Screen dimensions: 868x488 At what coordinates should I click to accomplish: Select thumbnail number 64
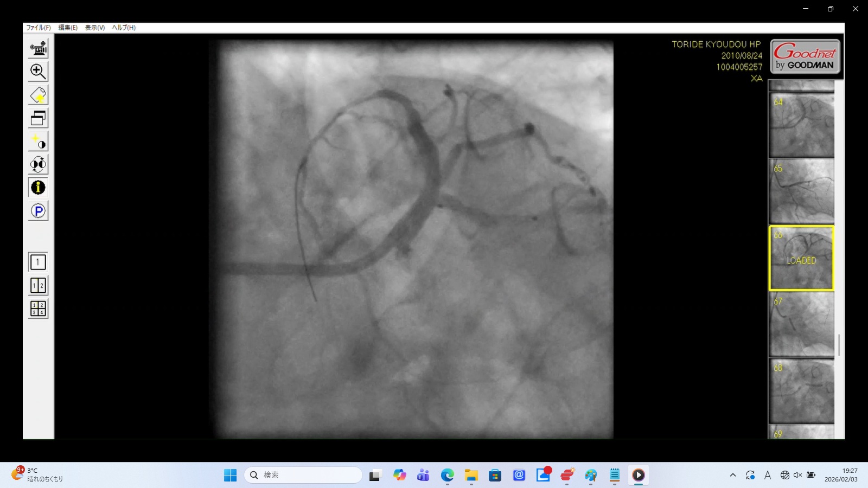(x=801, y=126)
